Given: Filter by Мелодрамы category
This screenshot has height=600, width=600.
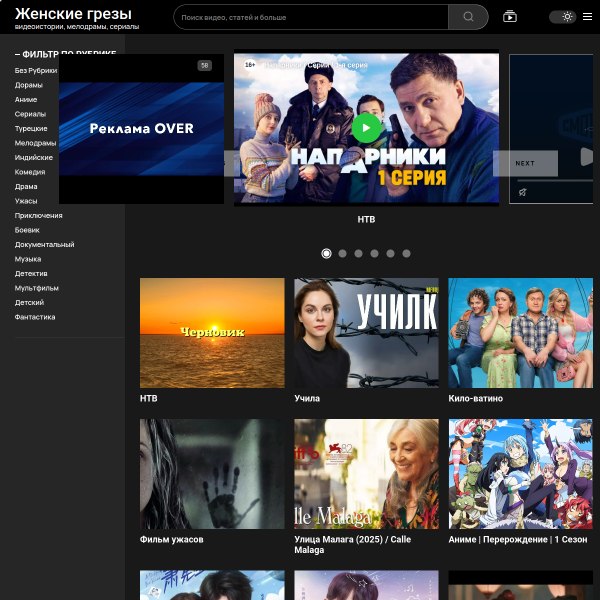Looking at the screenshot, I should (x=35, y=143).
